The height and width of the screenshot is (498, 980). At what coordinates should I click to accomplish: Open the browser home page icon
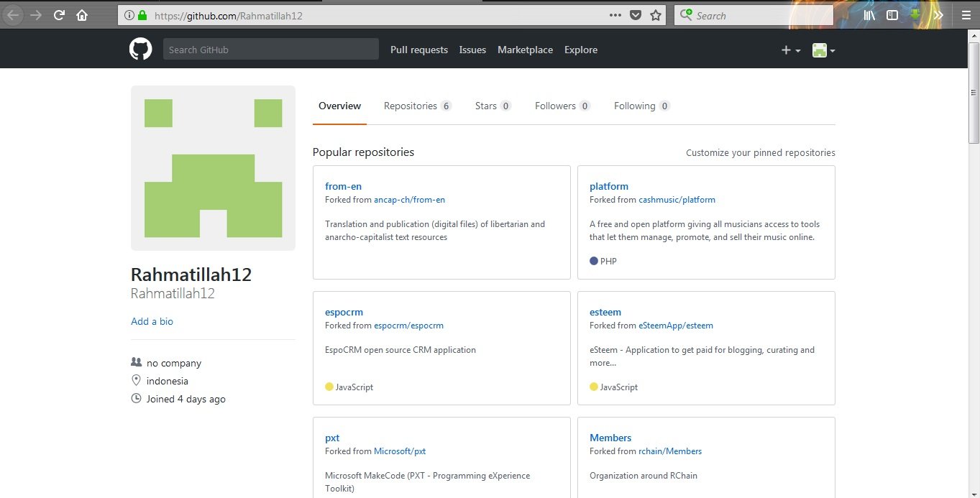tap(82, 15)
